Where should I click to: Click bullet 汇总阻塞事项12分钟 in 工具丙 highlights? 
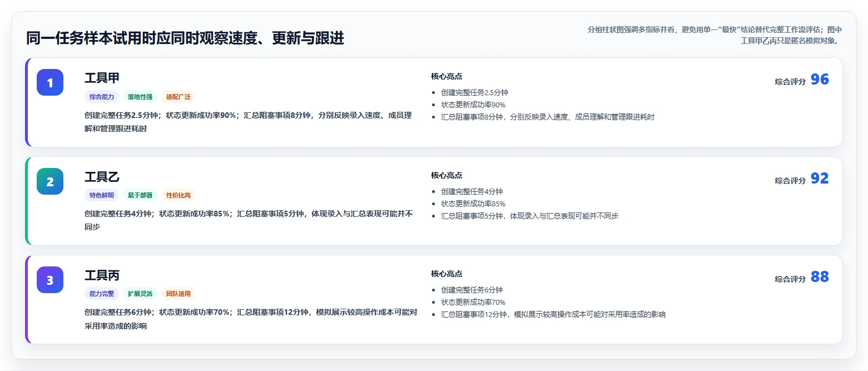tap(553, 314)
